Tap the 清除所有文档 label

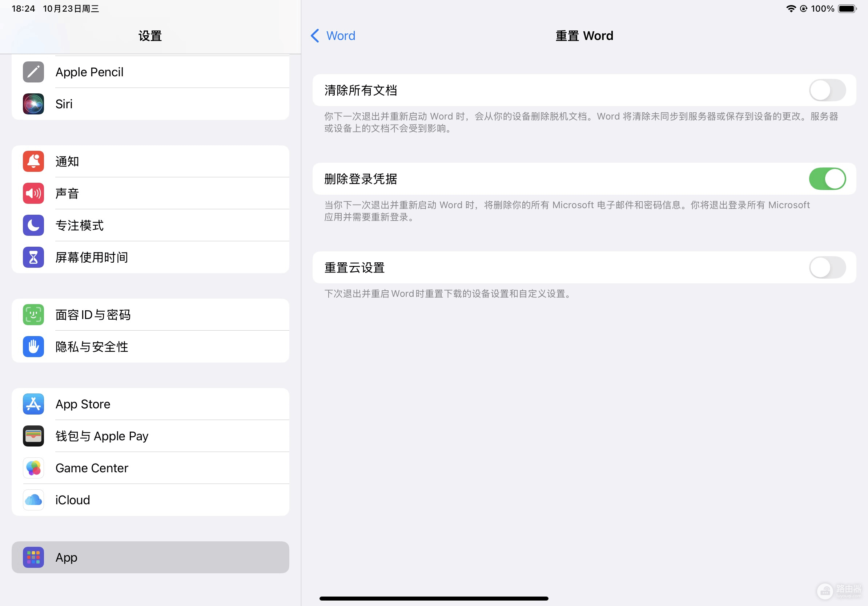tap(361, 90)
